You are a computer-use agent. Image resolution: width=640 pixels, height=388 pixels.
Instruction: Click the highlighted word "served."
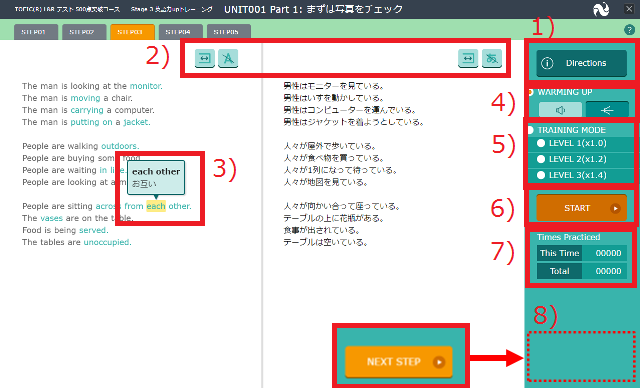coord(93,230)
